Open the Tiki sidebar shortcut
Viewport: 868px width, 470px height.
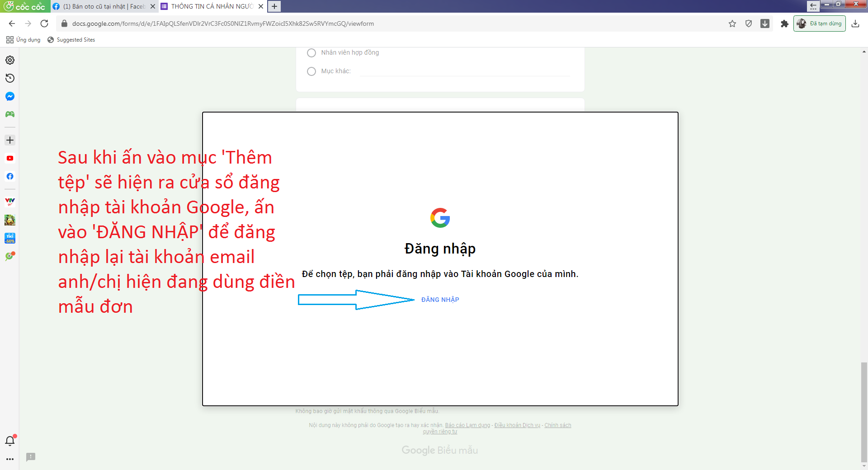(x=10, y=238)
